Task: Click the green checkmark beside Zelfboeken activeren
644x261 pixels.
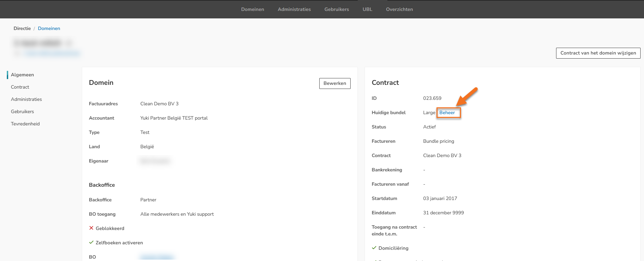Action: (x=91, y=242)
